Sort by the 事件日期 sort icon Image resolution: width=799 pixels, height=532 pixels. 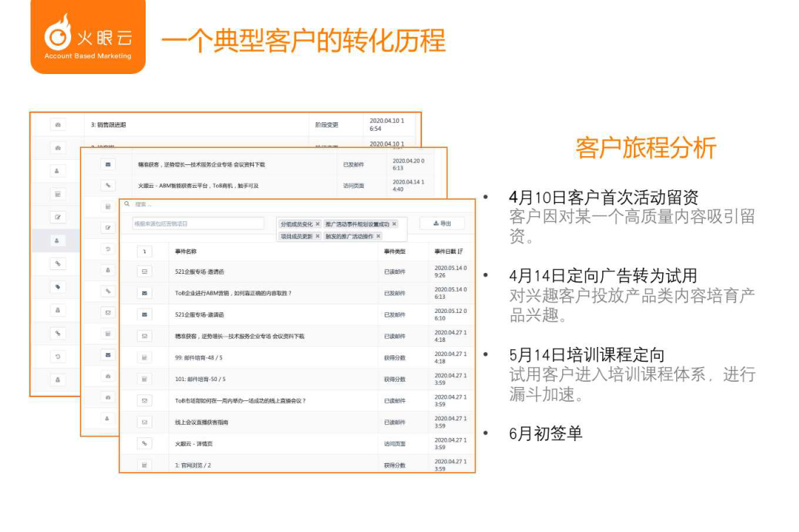click(461, 252)
